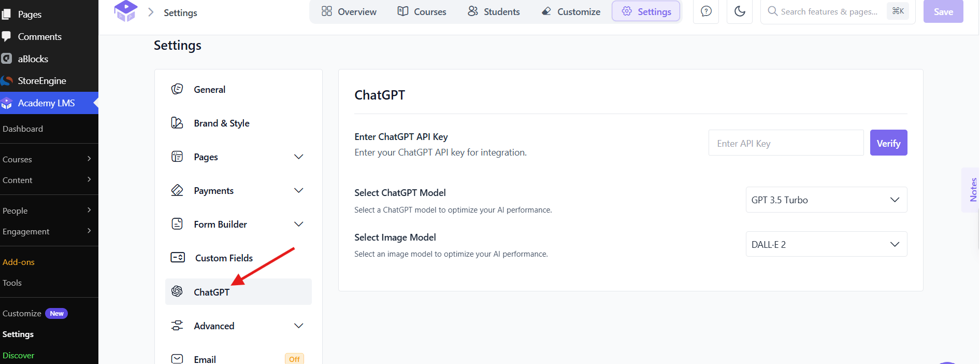Screen dimensions: 980x364
Task: Open Brand & Style menu item
Action: coord(238,123)
